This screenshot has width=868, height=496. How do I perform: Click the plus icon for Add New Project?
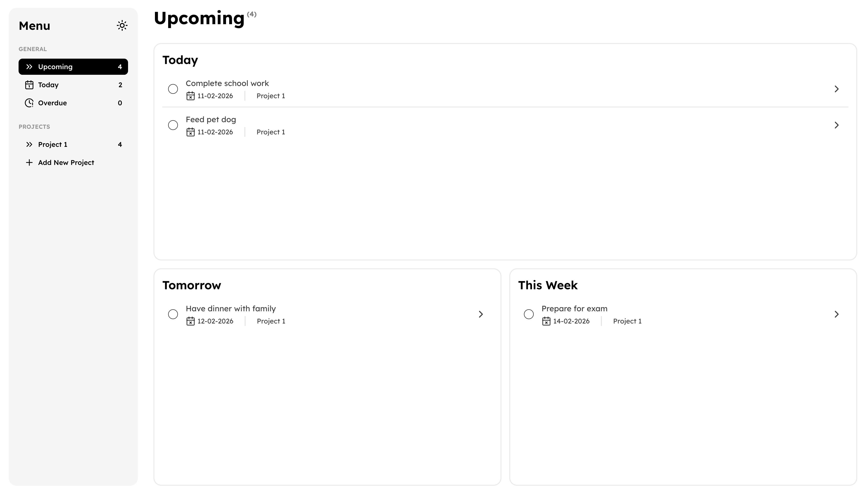(x=29, y=162)
